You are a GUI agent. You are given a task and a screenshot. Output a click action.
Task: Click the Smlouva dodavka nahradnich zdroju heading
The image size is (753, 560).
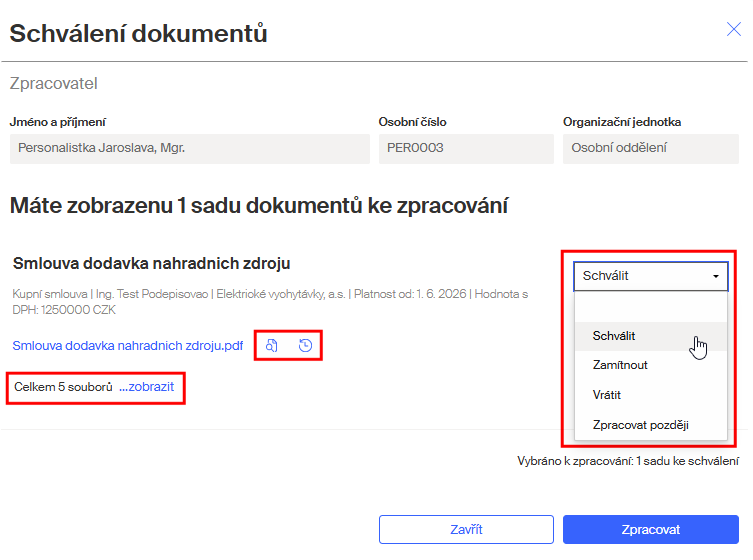pos(152,264)
